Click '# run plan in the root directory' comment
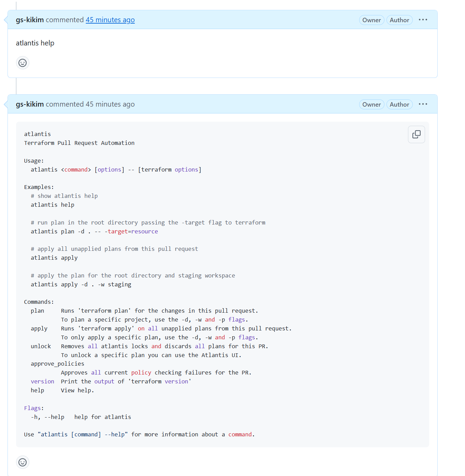Screen dimensions: 465x476 pyautogui.click(x=148, y=222)
